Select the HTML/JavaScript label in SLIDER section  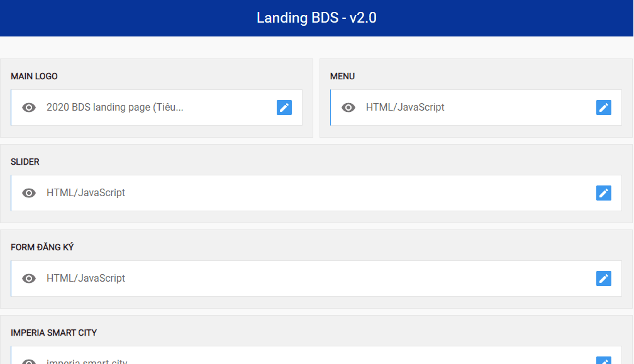tap(86, 193)
